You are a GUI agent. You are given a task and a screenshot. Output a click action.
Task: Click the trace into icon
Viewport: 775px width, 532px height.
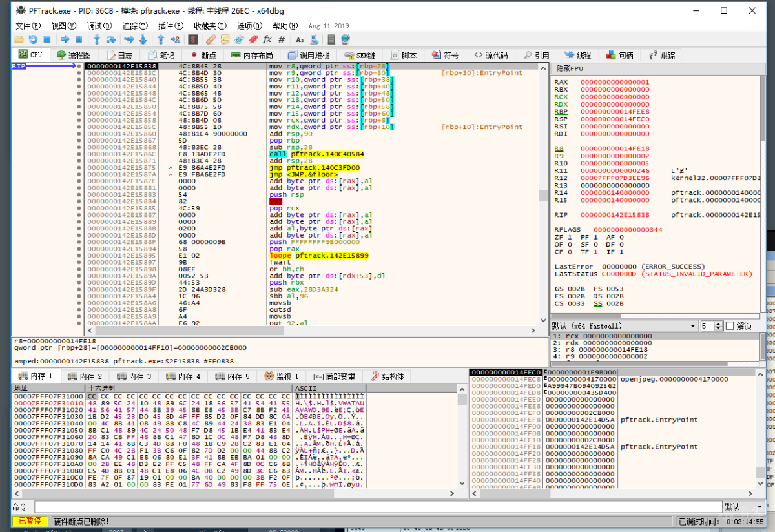coord(129,39)
